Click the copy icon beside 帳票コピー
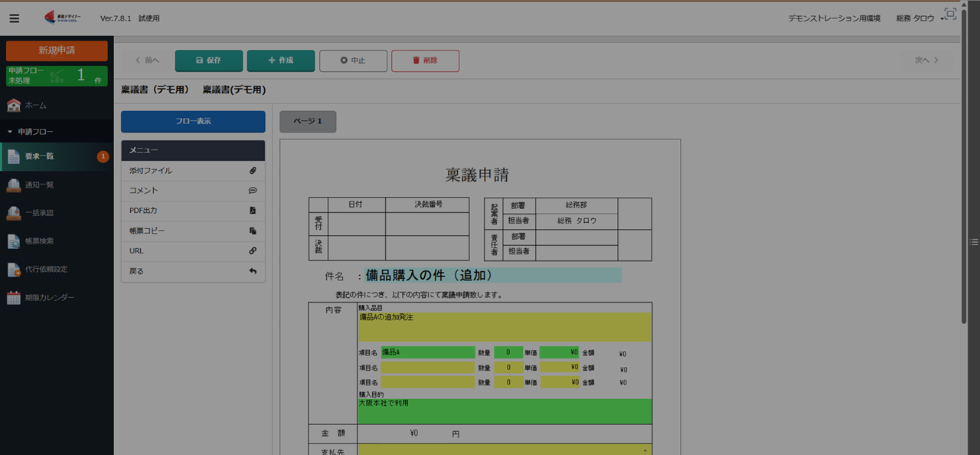 coord(253,231)
